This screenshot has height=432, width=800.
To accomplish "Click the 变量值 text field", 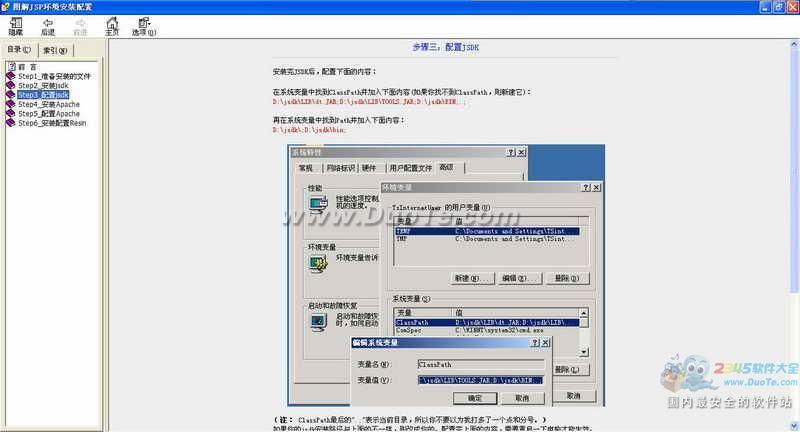I will 480,380.
